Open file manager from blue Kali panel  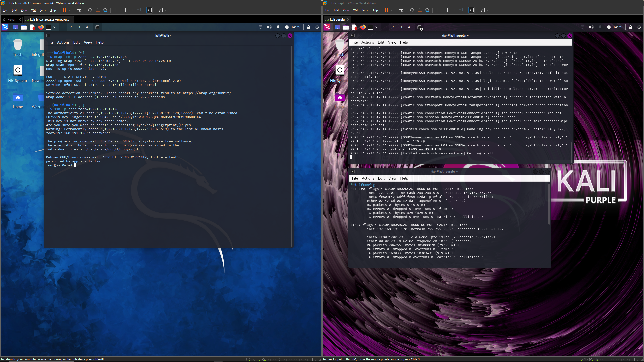point(24,27)
